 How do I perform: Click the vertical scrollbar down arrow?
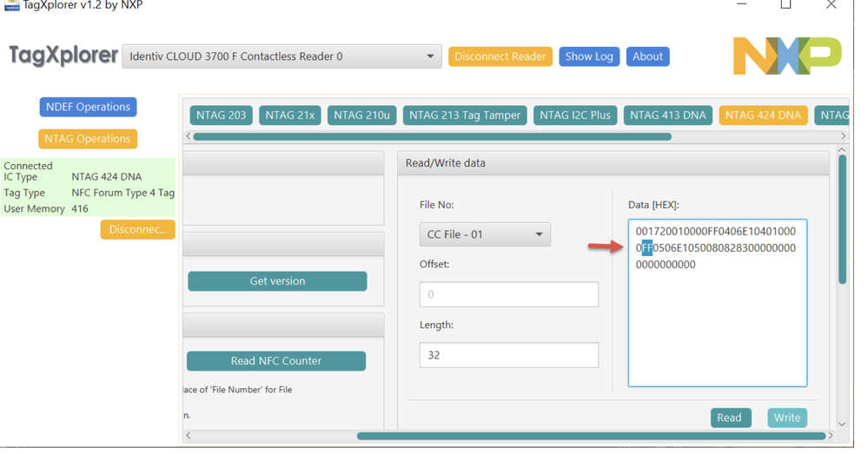842,424
